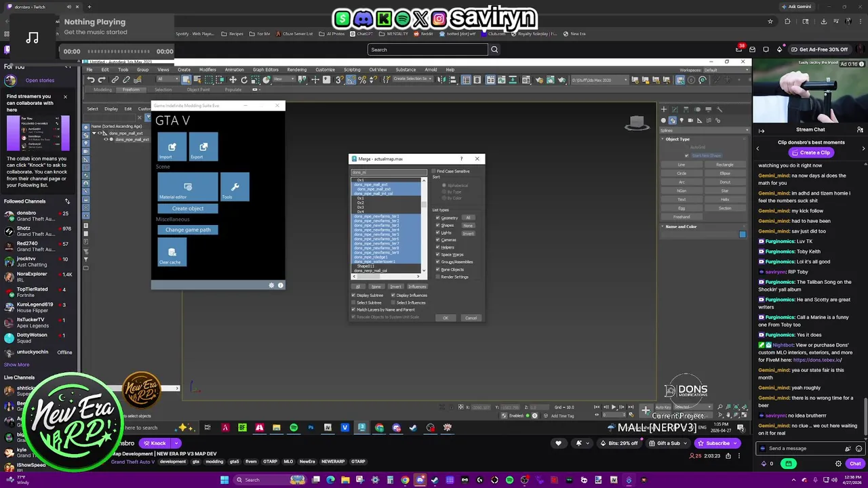Open the Tools wrench tile in GIMS Evo
868x488 pixels.
pos(235,187)
